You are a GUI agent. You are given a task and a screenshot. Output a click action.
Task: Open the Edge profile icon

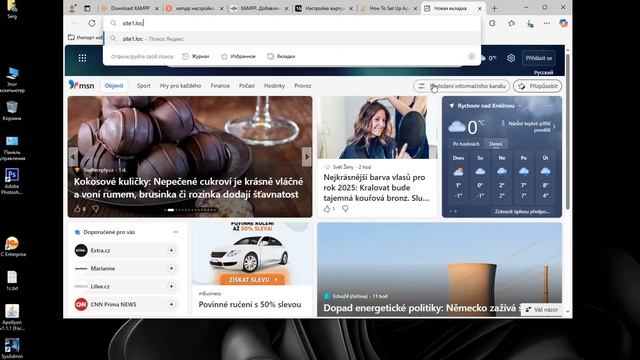click(72, 8)
